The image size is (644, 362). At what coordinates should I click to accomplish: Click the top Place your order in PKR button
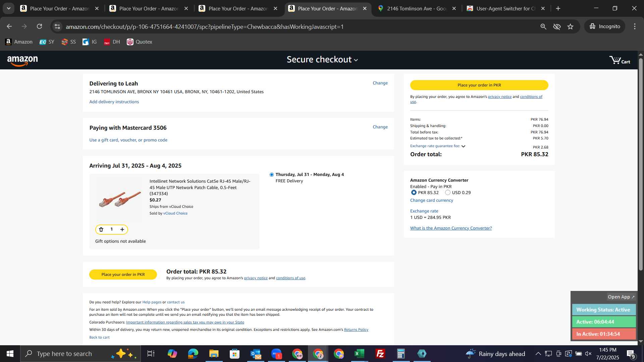[x=479, y=85]
